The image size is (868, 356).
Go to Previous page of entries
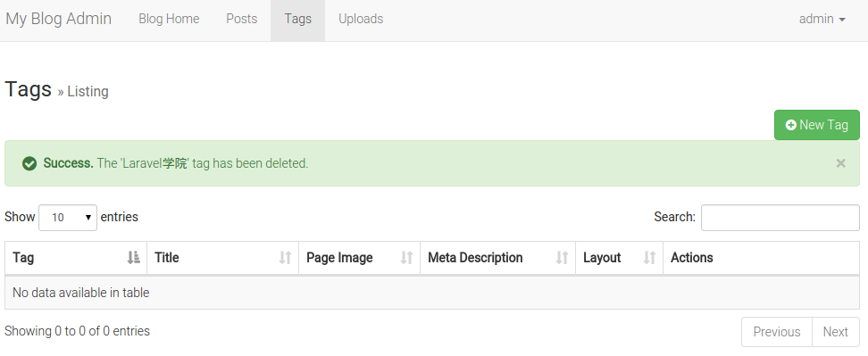point(777,332)
